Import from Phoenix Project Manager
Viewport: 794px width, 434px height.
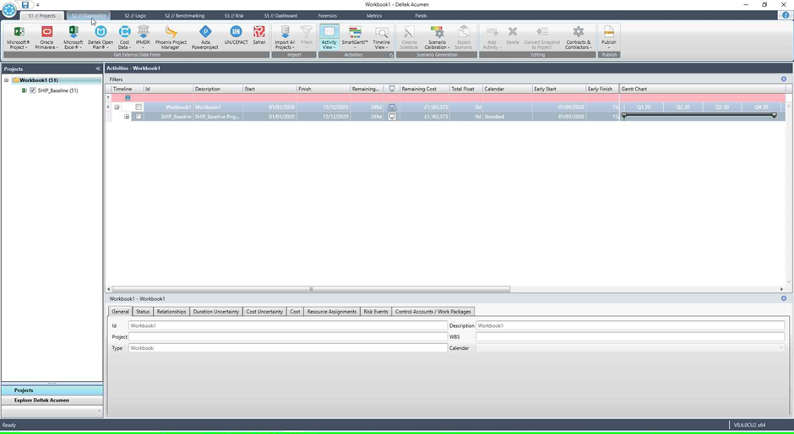click(171, 37)
